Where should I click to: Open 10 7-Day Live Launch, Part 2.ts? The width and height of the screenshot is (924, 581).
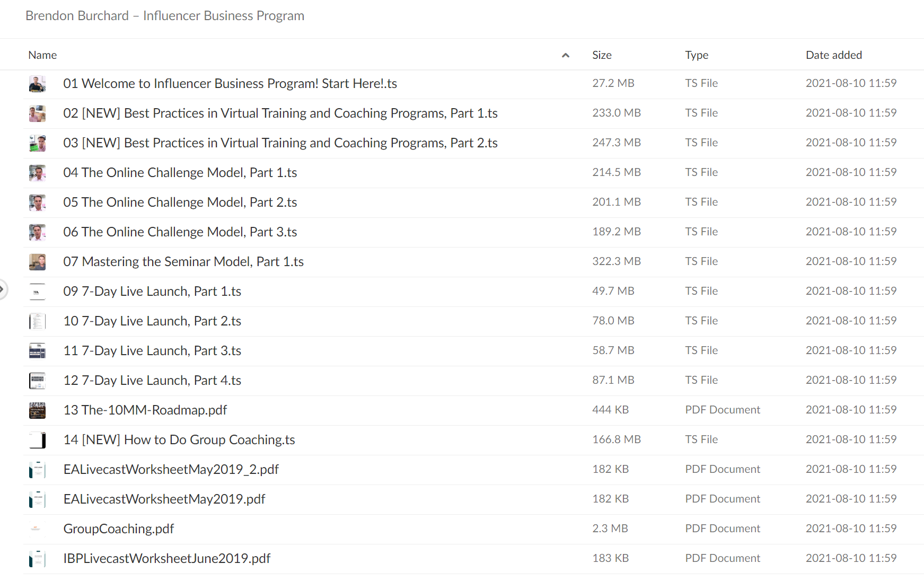[152, 321]
